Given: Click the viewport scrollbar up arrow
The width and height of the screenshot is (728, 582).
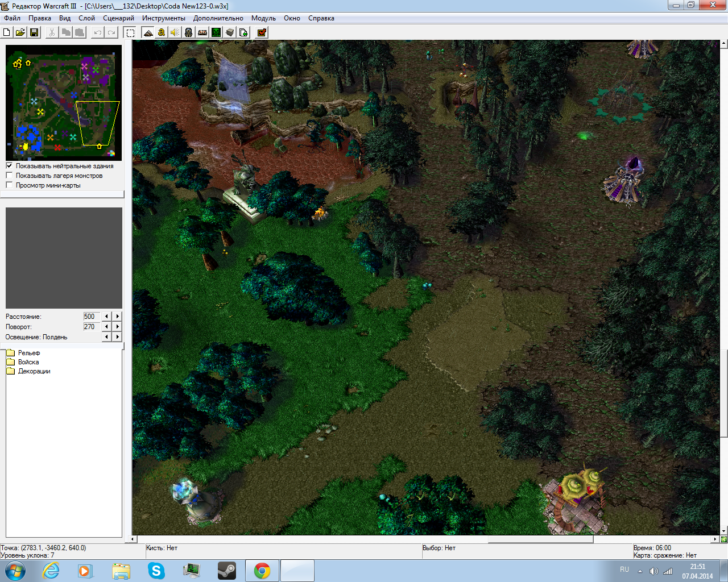Looking at the screenshot, I should click(x=724, y=43).
